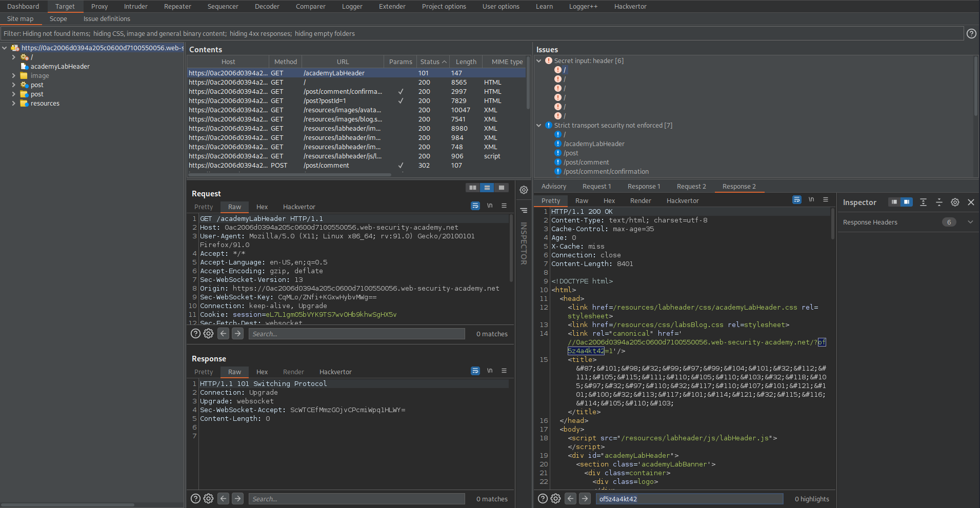
Task: Sort Contents table by Status column
Action: [x=433, y=62]
